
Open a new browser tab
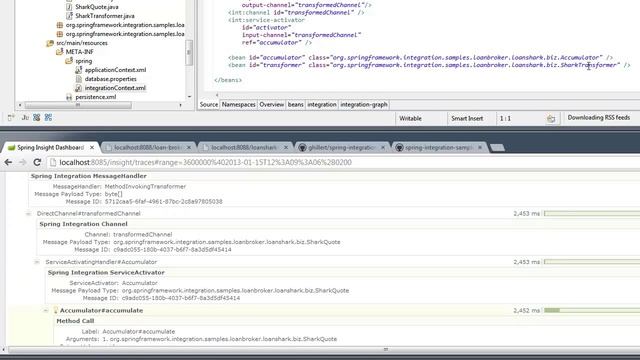[497, 148]
